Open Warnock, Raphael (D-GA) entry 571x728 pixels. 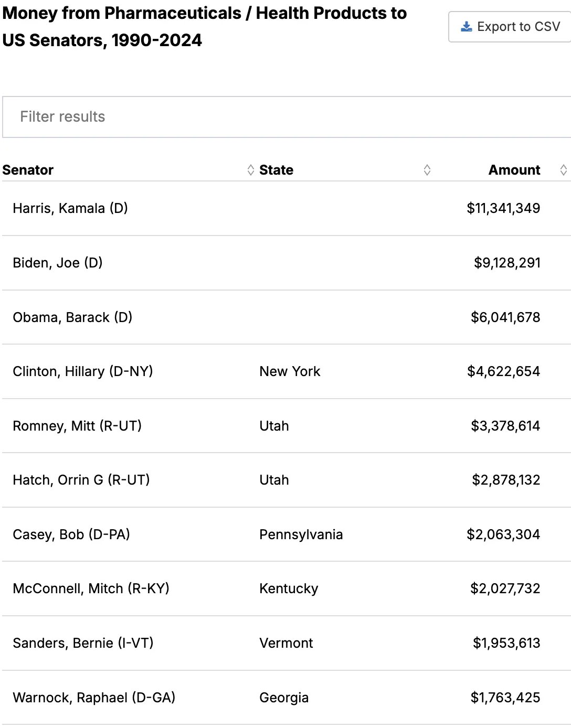click(x=94, y=698)
